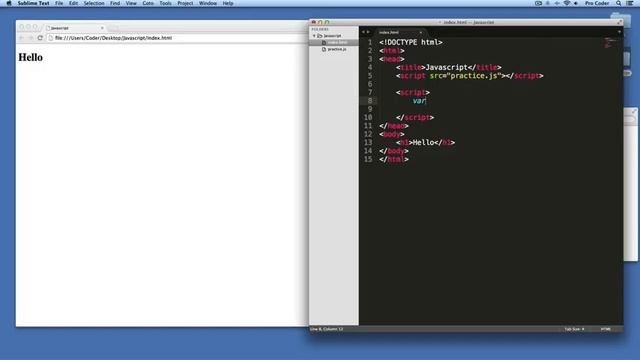Screen dimensions: 640x360
Task: Click the closing html tag on line 15
Action: (x=394, y=159)
